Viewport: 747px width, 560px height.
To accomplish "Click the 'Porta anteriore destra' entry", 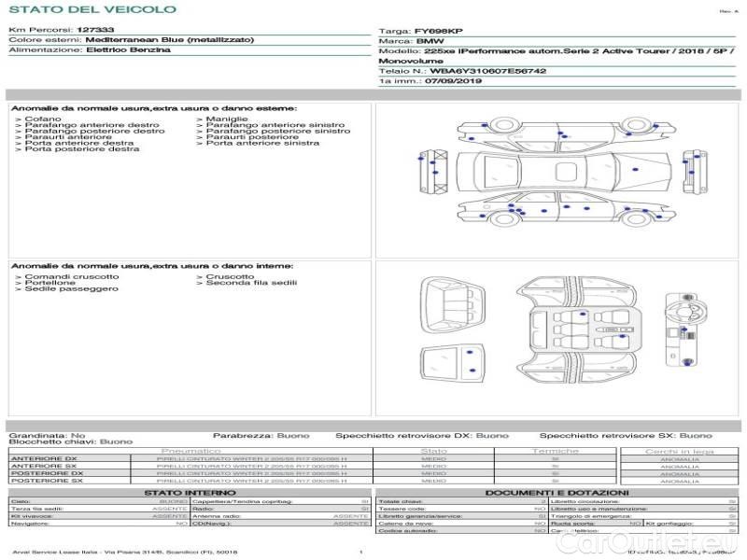I will click(79, 143).
